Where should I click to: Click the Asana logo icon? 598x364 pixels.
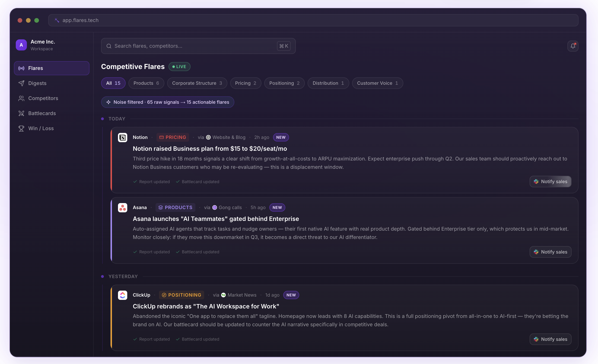coord(123,207)
